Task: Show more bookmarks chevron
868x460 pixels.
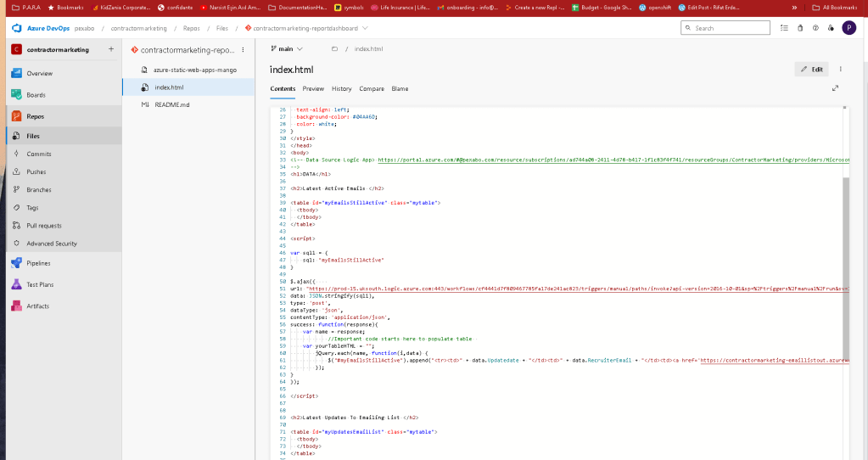Action: 794,8
